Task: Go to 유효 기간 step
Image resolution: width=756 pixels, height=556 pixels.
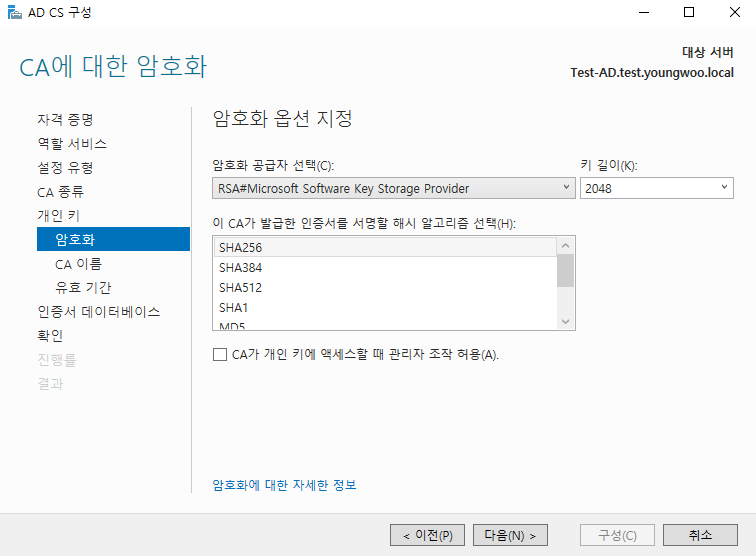Action: (83, 287)
